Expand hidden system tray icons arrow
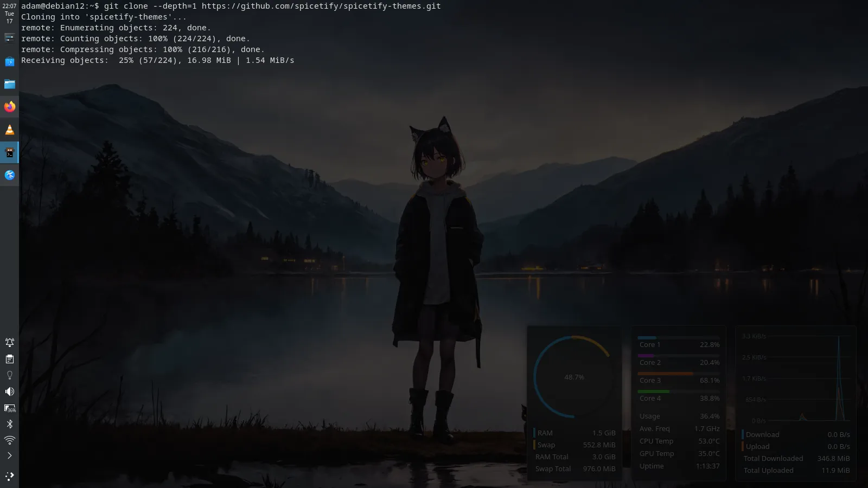The width and height of the screenshot is (868, 488). (x=9, y=456)
